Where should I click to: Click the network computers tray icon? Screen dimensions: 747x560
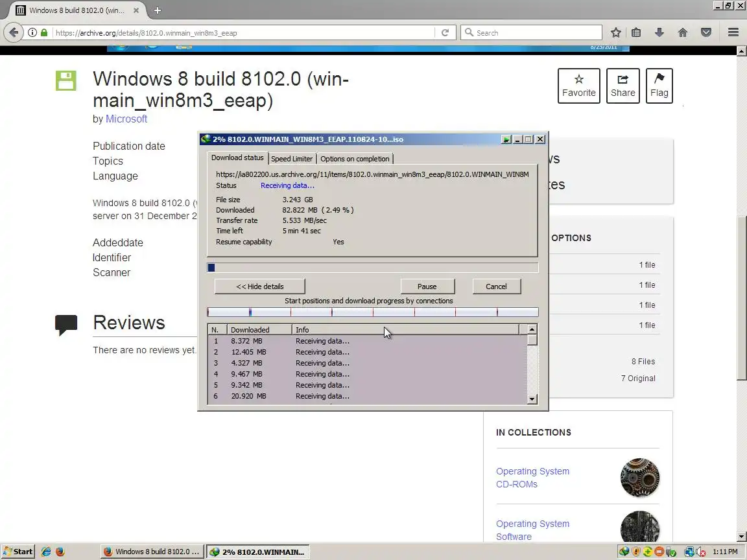coord(689,552)
